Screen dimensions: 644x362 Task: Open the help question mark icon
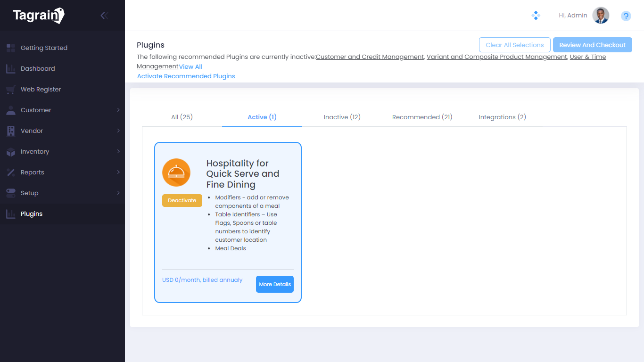point(626,16)
